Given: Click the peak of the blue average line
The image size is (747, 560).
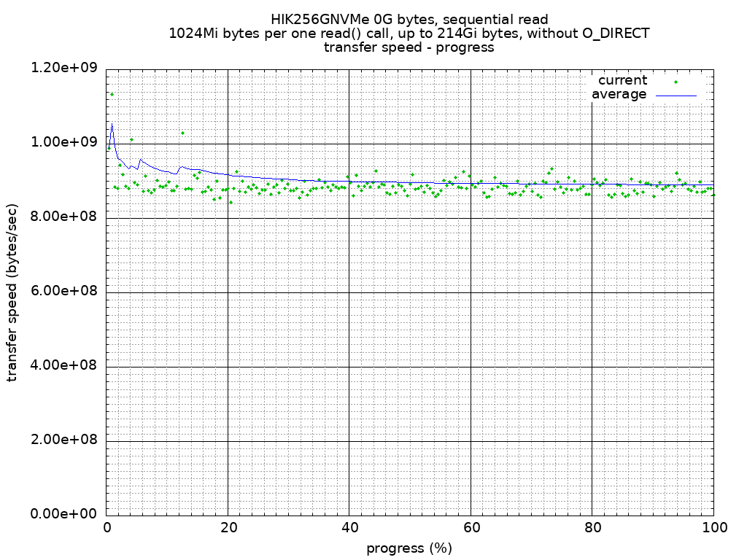Looking at the screenshot, I should (112, 125).
